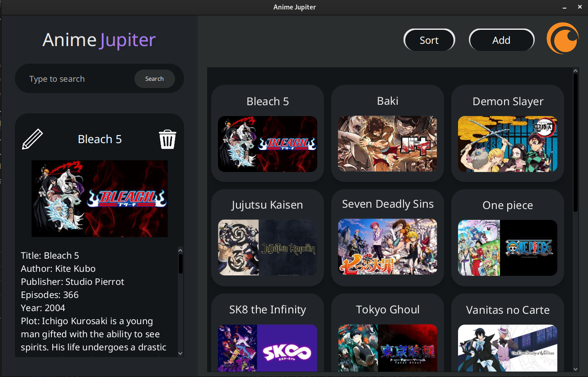The height and width of the screenshot is (377, 588).
Task: Click the Seven Deadly Sins title label
Action: [x=388, y=204]
